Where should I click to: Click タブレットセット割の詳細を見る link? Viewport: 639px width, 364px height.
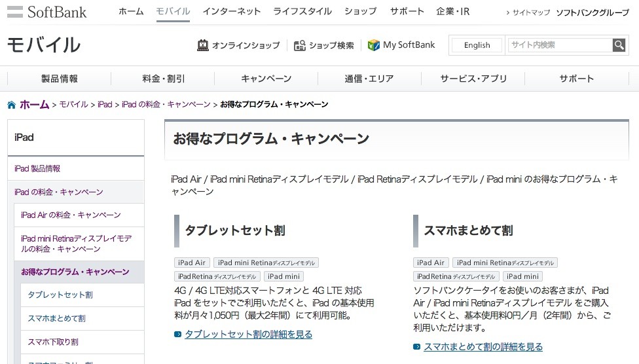(x=249, y=335)
